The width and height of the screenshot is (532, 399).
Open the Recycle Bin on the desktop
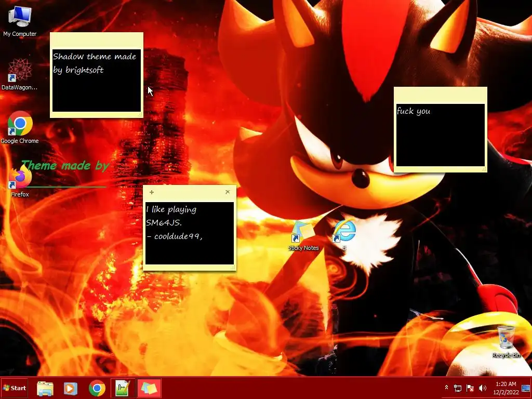click(506, 342)
